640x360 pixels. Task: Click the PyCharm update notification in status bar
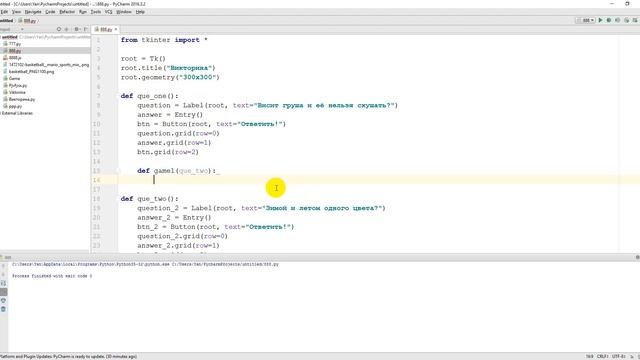pos(69,357)
